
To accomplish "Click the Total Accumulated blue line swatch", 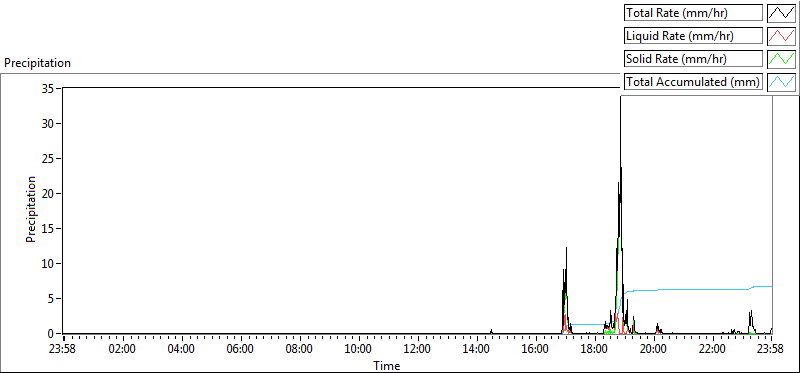I will point(781,82).
